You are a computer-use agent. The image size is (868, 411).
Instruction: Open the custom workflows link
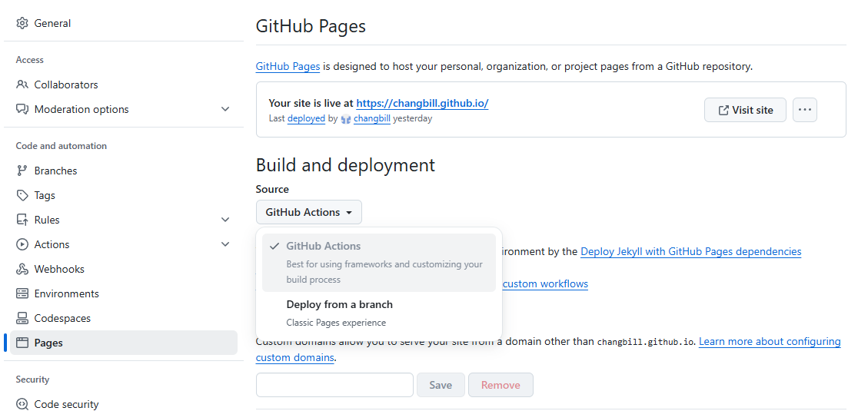tap(545, 283)
